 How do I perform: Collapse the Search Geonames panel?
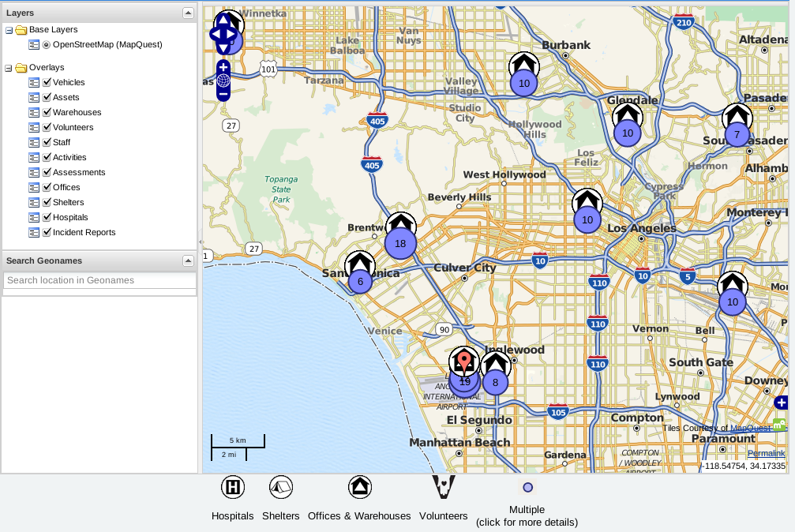tap(187, 260)
